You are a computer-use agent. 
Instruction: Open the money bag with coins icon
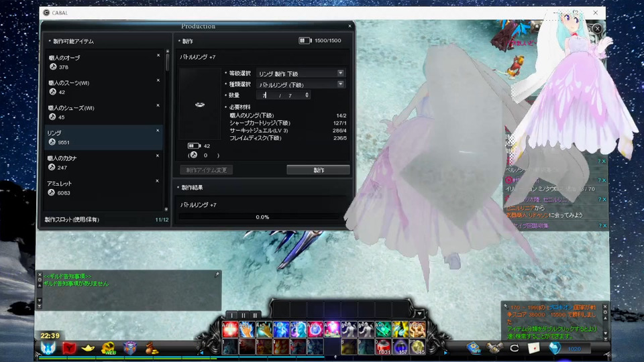(x=151, y=349)
